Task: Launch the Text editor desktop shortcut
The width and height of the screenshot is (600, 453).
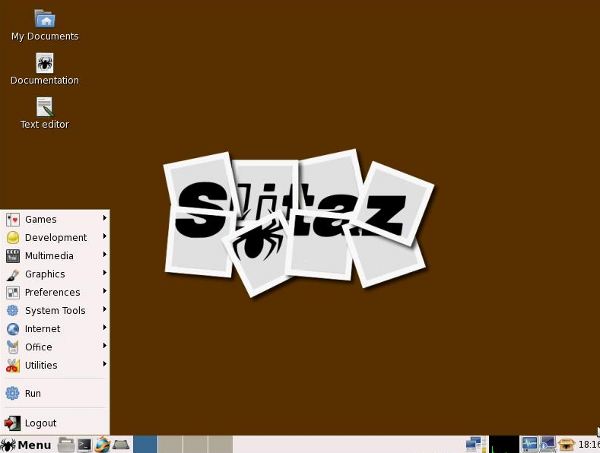Action: tap(45, 113)
